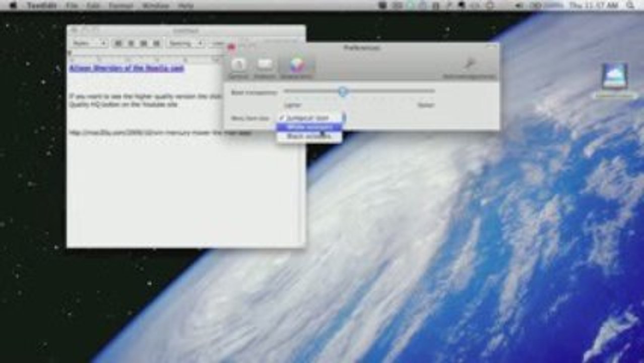This screenshot has height=363, width=644.
Task: Center text in TextEdit toolbar
Action: pyautogui.click(x=131, y=43)
